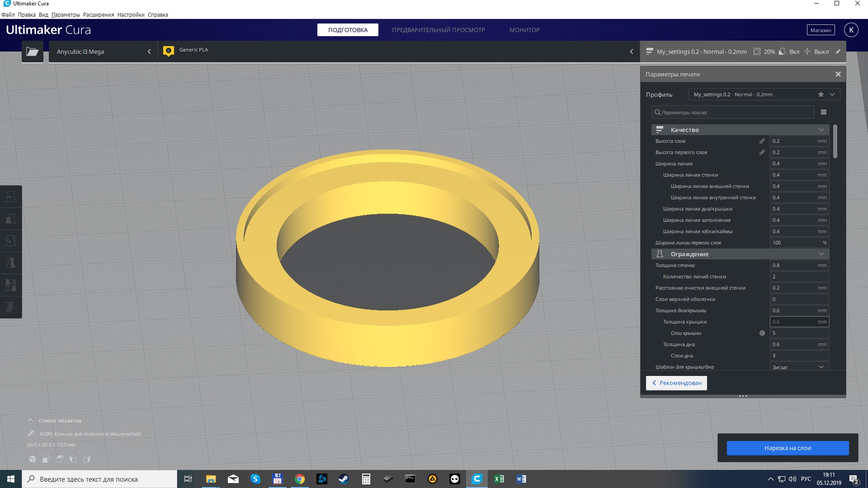This screenshot has height=488, width=868.
Task: Click the Windows taskbar search box
Action: [99, 479]
